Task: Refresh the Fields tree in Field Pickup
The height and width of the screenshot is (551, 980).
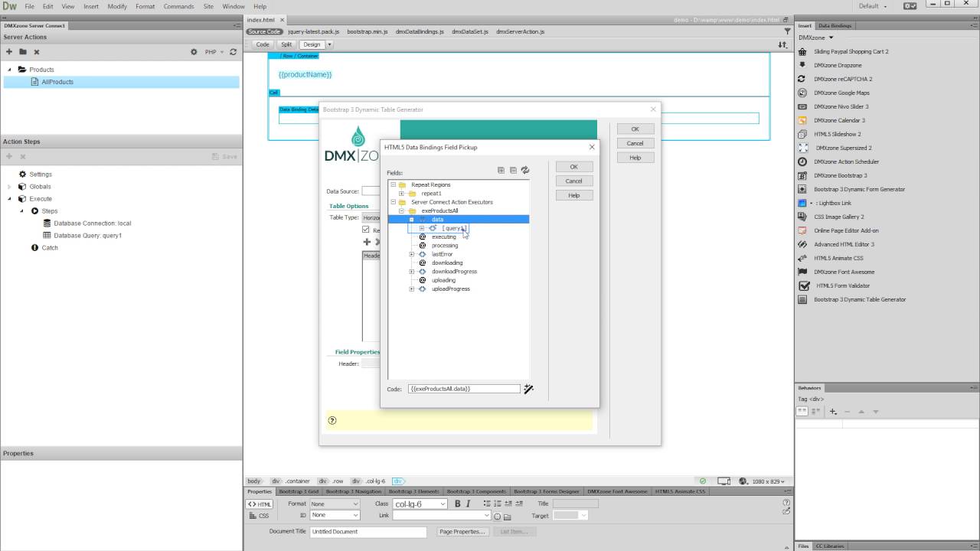Action: (525, 170)
